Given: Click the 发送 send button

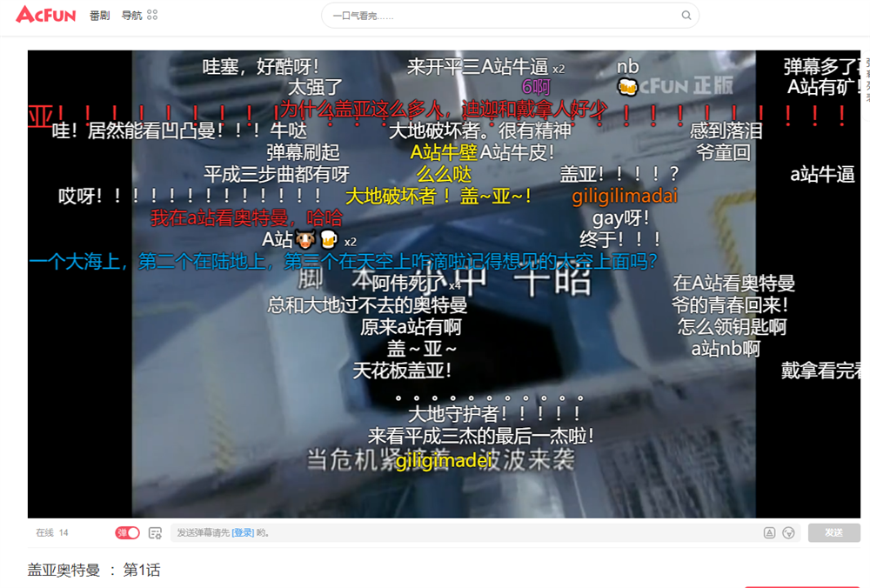Looking at the screenshot, I should pos(834,533).
